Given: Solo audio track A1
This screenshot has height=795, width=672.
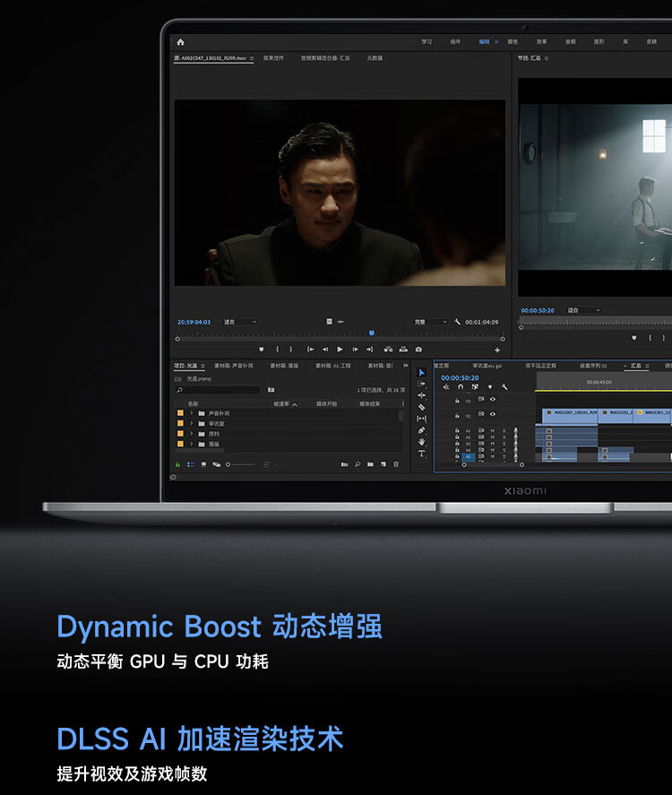Looking at the screenshot, I should click(x=504, y=430).
